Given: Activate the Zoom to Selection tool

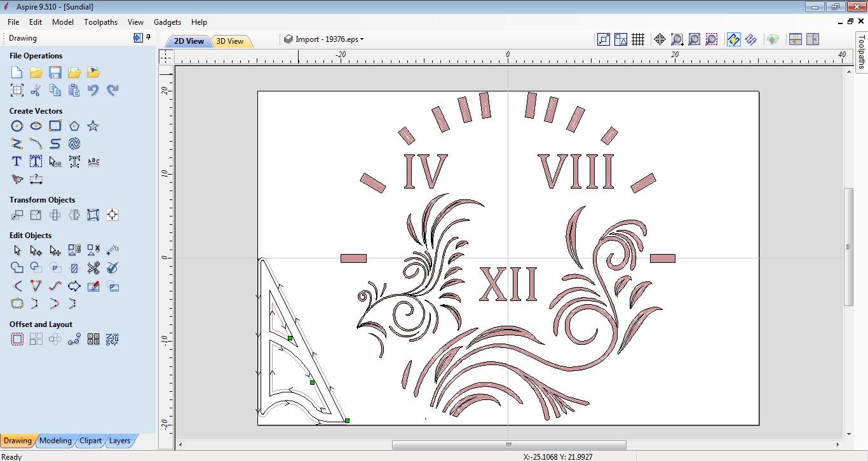Looking at the screenshot, I should click(x=711, y=39).
